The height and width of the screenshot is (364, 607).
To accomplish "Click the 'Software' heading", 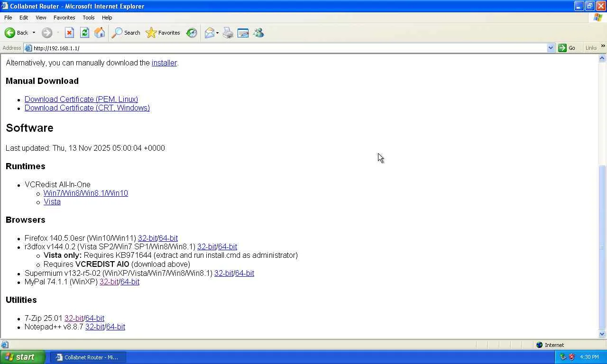I will [x=29, y=128].
